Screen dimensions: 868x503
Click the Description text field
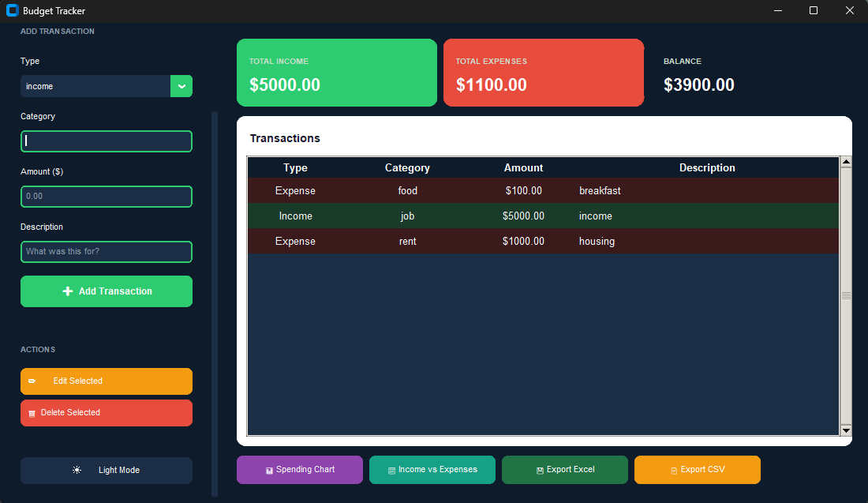107,252
